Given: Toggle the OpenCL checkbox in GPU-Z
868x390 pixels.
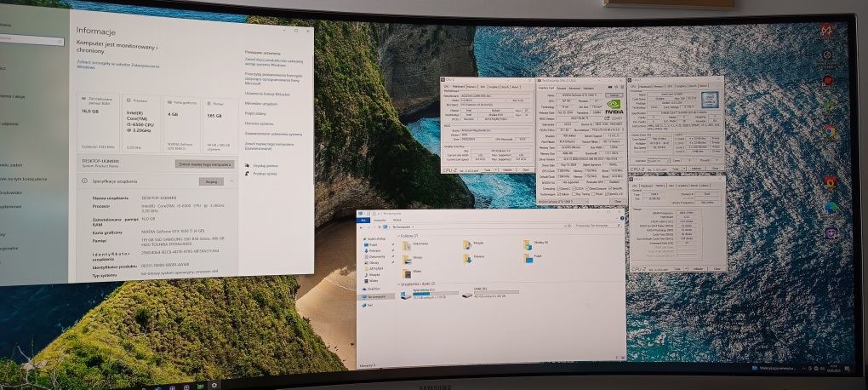Looking at the screenshot, I should (x=558, y=188).
